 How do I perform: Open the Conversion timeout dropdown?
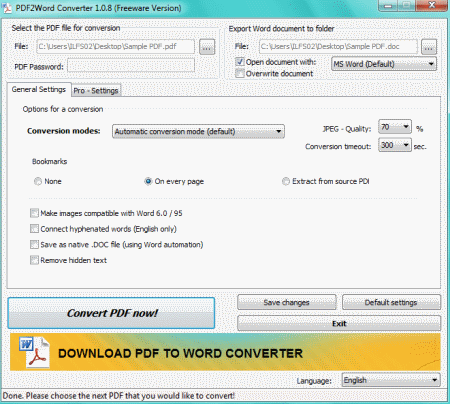[395, 145]
